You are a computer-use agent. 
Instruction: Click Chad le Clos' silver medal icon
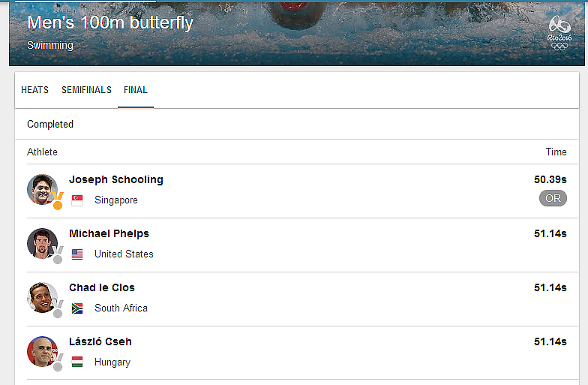[58, 309]
